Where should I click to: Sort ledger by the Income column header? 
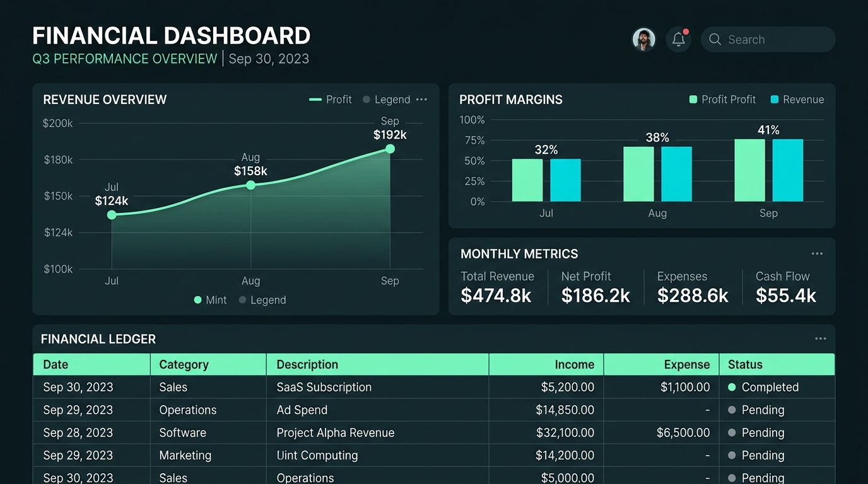tap(546, 364)
